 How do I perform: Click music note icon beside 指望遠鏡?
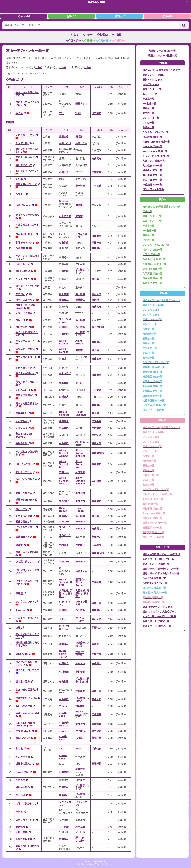coord(27,248)
